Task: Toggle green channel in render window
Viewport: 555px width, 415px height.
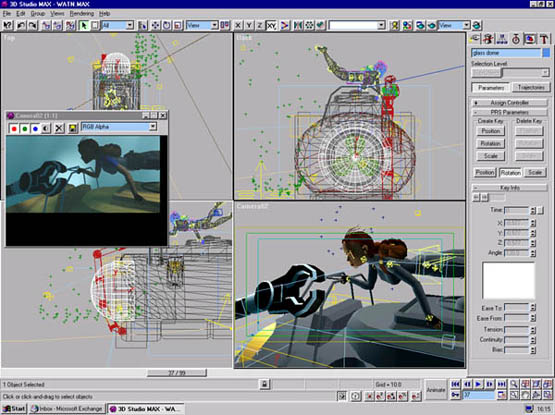Action: 24,128
